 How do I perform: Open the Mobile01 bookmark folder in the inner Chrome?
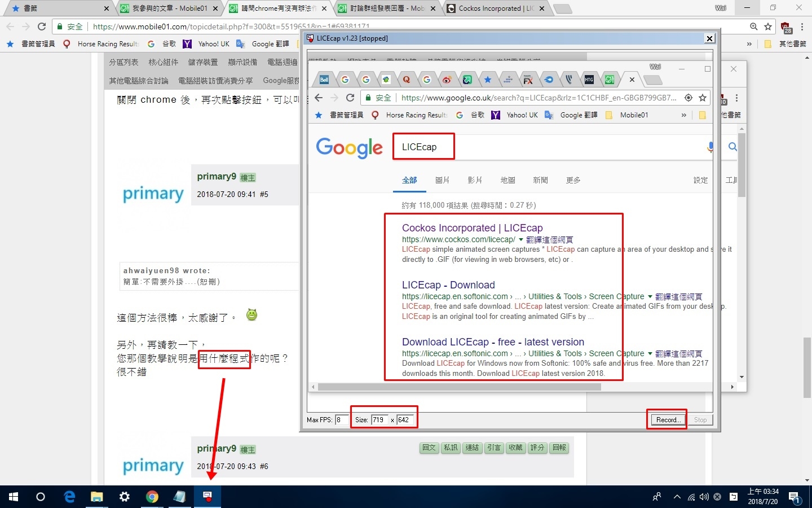tap(626, 115)
